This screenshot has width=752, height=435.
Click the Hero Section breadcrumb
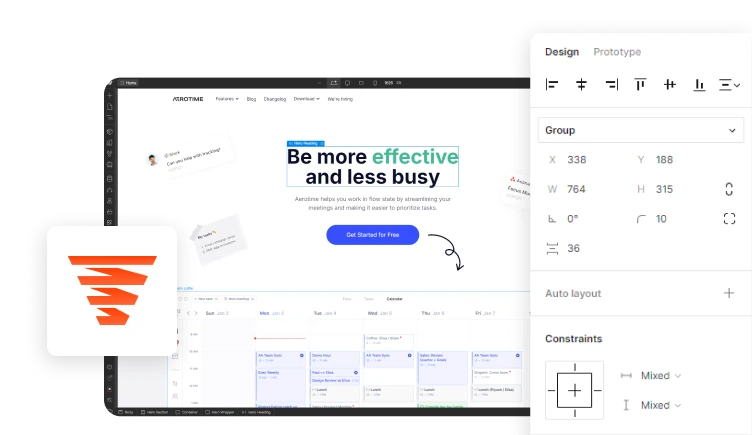click(x=154, y=412)
